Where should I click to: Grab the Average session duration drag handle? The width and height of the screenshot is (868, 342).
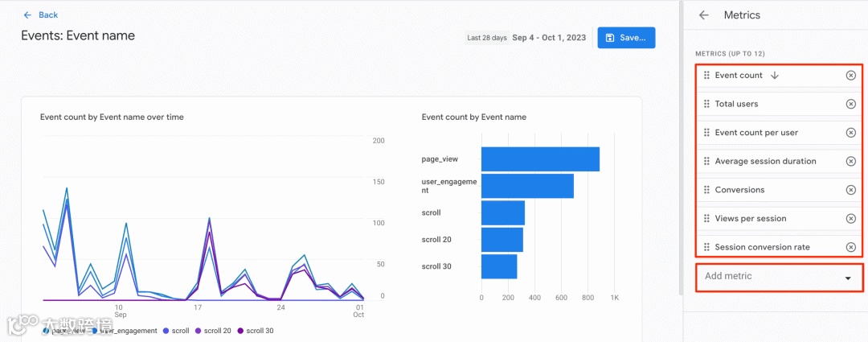pos(706,161)
